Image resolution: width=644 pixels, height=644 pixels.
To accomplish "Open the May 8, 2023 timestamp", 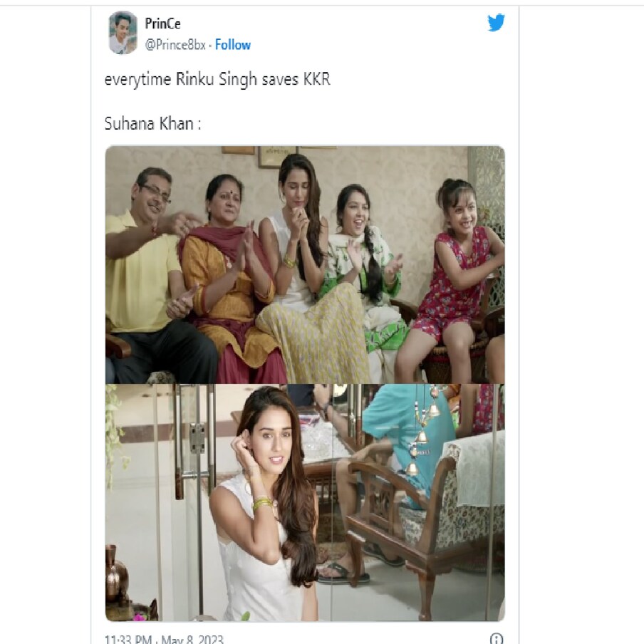I will (x=165, y=639).
